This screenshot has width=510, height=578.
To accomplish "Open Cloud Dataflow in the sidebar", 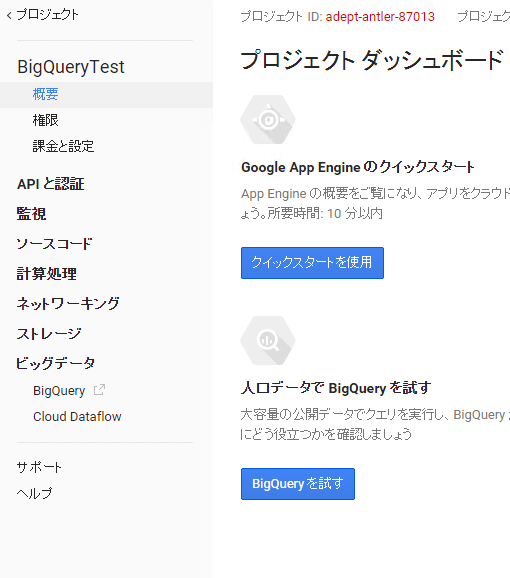I will (x=77, y=417).
